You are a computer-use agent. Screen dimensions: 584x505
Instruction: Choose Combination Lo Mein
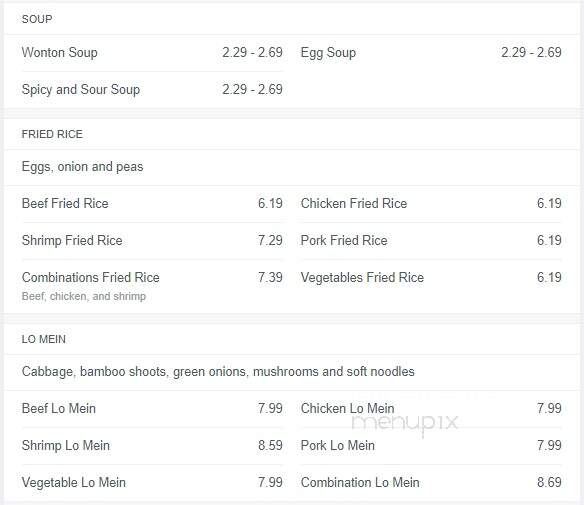[x=360, y=482]
